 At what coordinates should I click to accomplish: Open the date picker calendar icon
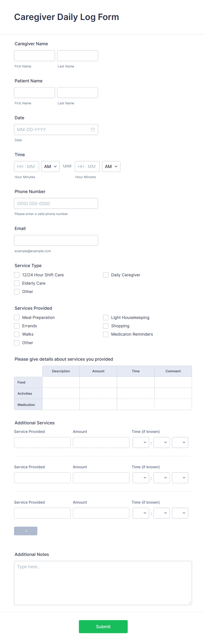pos(93,130)
